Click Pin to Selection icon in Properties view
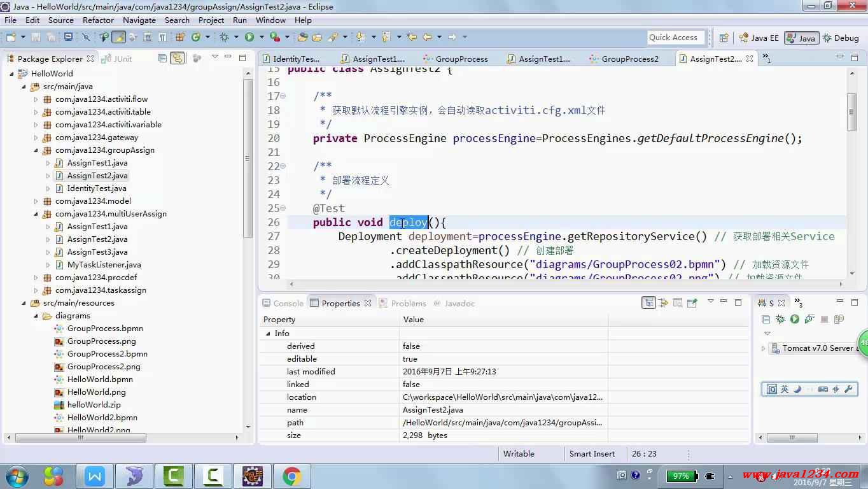The width and height of the screenshot is (868, 489). click(692, 303)
